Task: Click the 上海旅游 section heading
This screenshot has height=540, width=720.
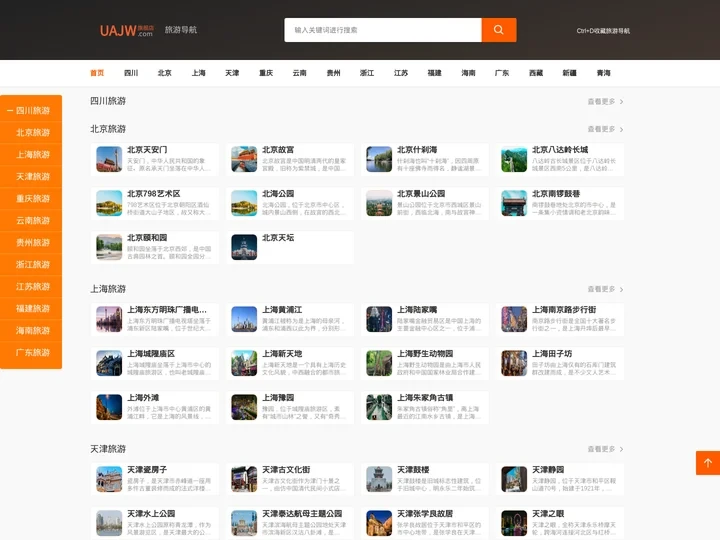Action: pos(108,289)
